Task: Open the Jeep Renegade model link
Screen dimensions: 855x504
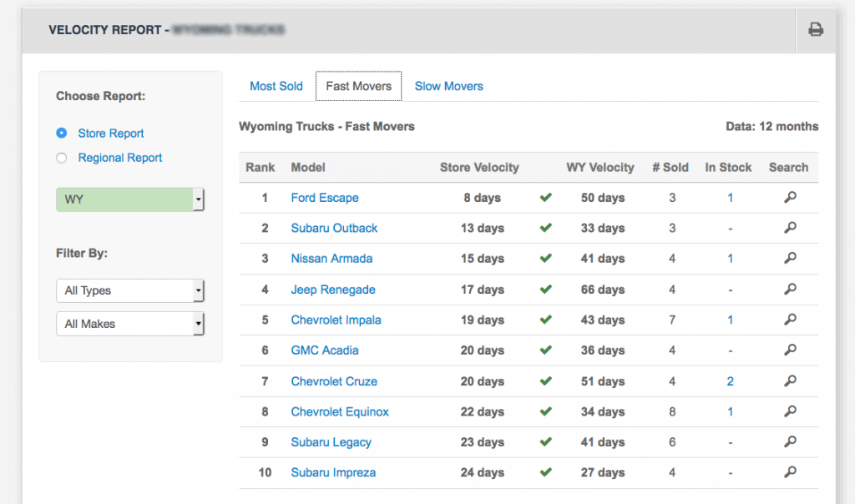Action: click(x=333, y=290)
